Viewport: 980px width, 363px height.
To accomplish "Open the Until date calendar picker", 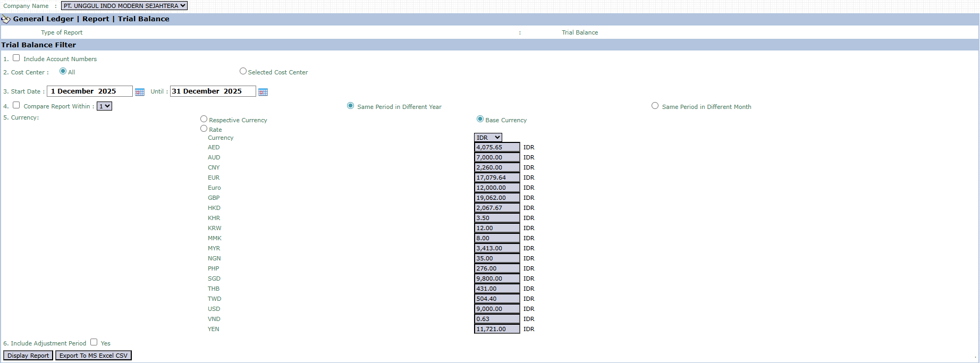I will tap(263, 92).
